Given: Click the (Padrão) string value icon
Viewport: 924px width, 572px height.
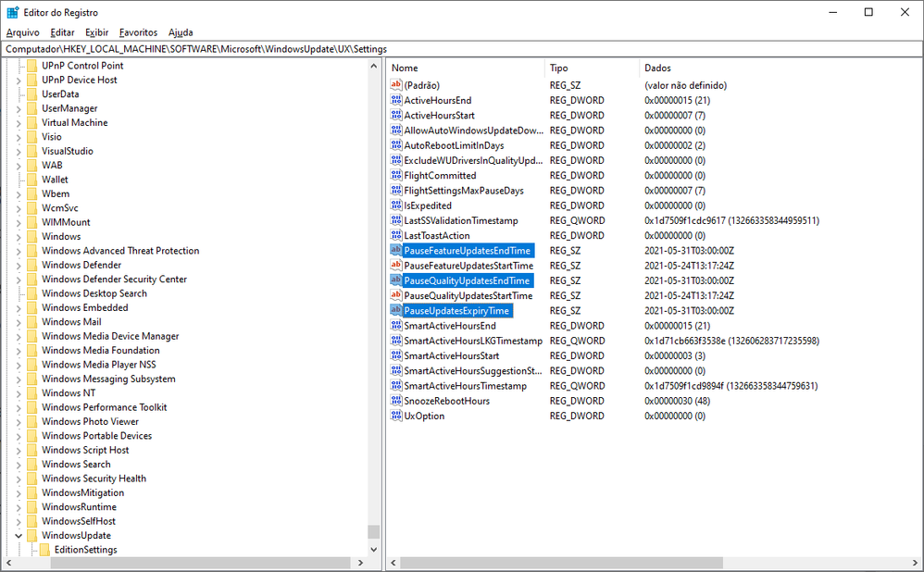Looking at the screenshot, I should point(396,85).
